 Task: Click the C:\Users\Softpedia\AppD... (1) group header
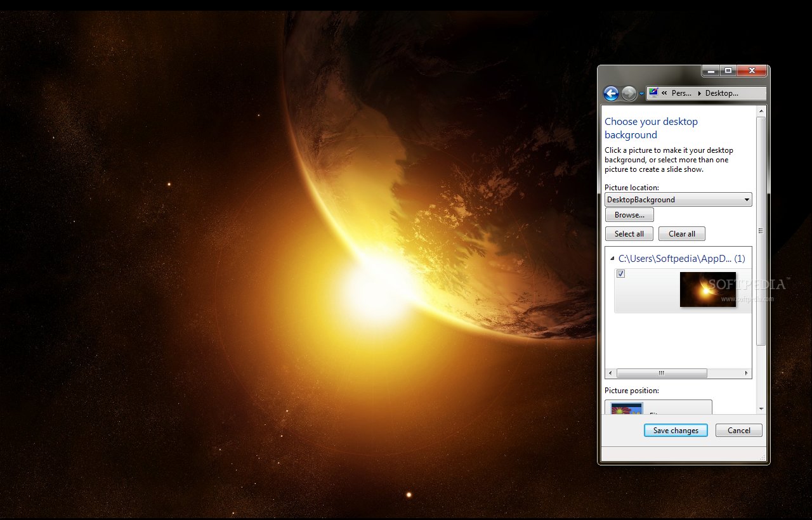click(681, 259)
